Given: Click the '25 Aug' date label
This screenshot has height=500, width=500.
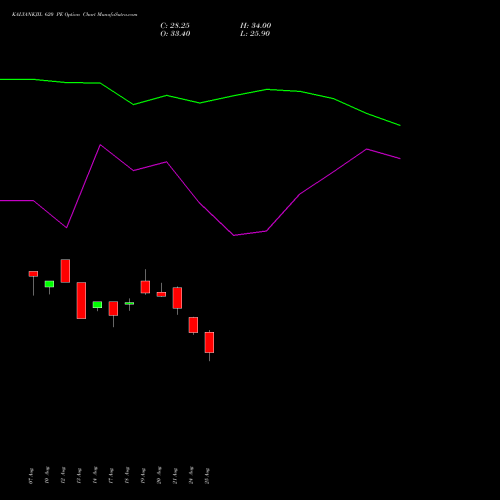Looking at the screenshot, I should [207, 476].
